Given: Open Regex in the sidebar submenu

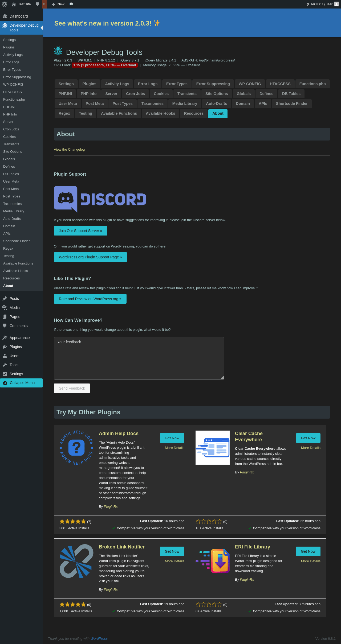Looking at the screenshot, I should tap(21, 249).
